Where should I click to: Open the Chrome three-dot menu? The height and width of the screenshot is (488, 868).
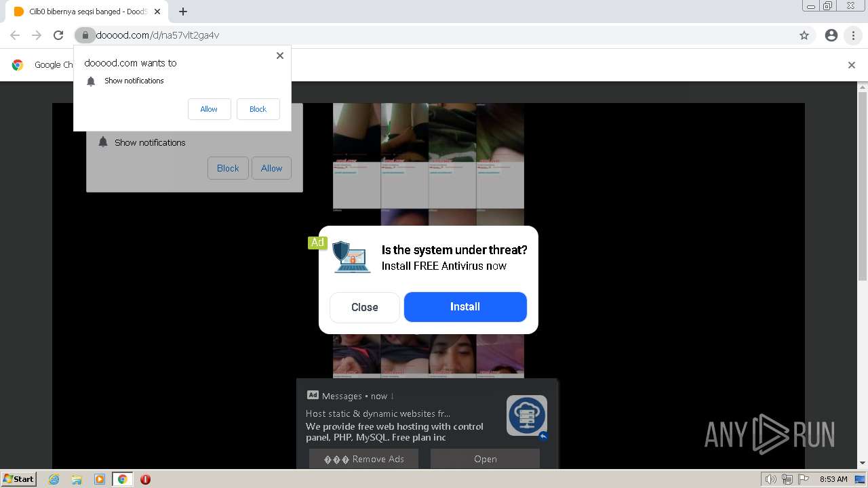(853, 35)
